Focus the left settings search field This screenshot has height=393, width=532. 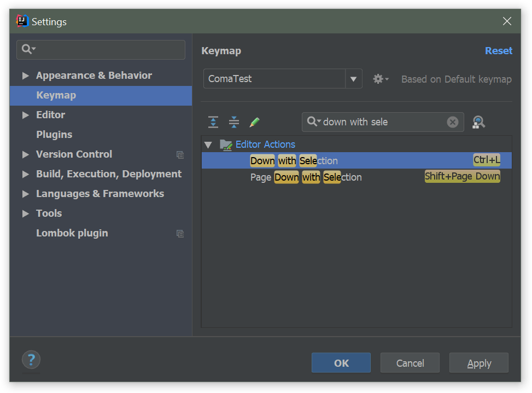(x=101, y=50)
